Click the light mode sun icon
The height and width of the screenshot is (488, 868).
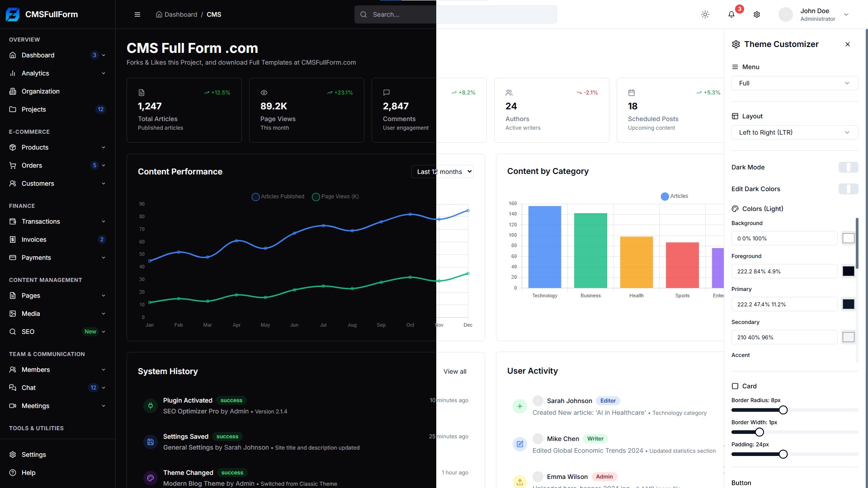pyautogui.click(x=705, y=14)
